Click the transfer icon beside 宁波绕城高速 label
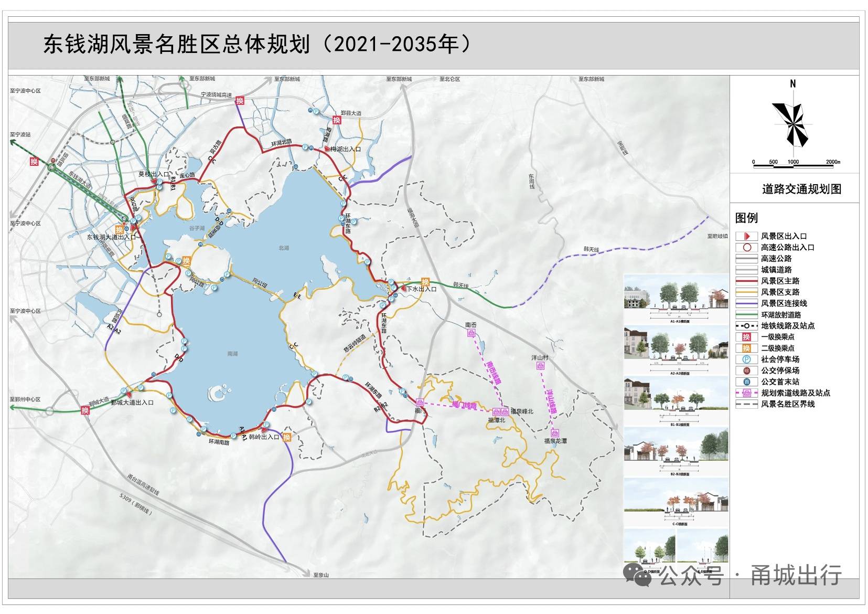868x614 pixels. (x=240, y=101)
